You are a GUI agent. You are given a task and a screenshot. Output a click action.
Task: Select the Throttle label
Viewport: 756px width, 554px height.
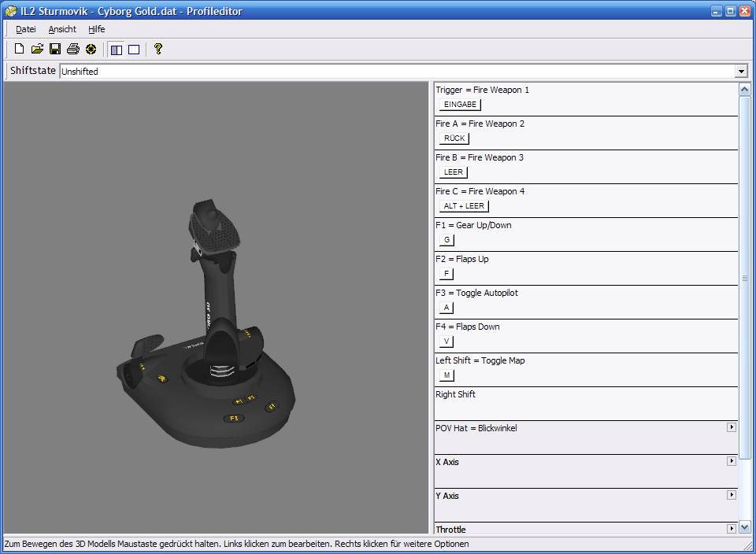coord(450,530)
